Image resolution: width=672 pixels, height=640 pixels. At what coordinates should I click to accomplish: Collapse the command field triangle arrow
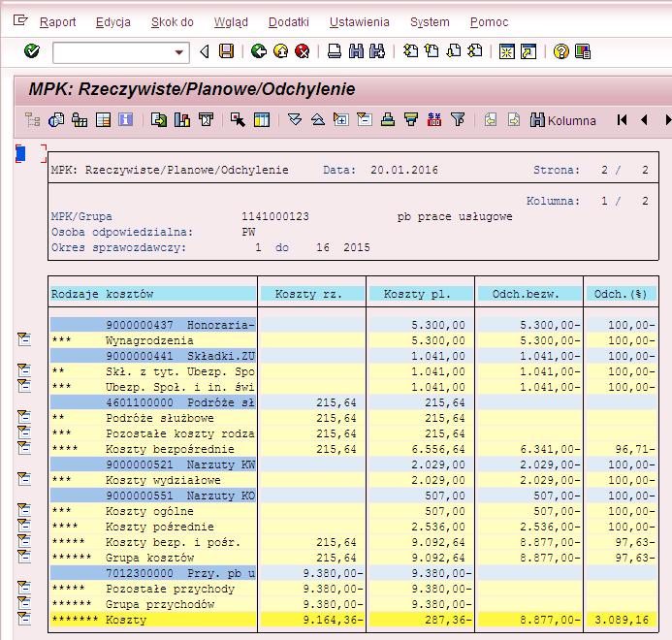(204, 51)
